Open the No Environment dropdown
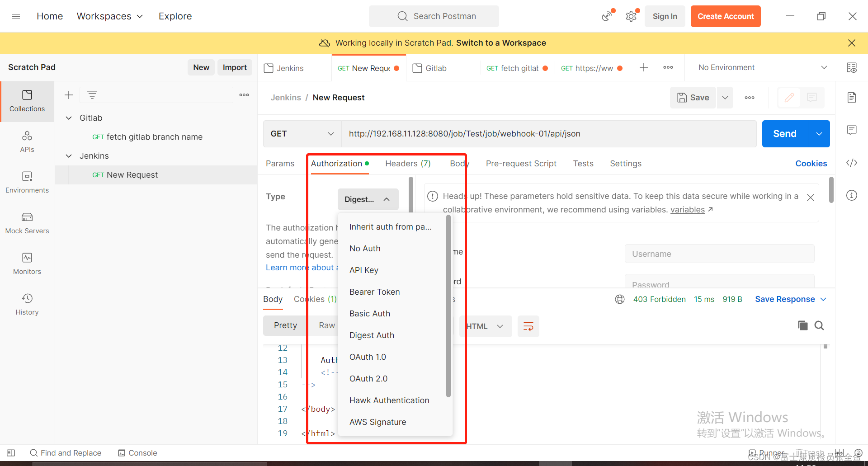This screenshot has width=868, height=466. point(763,68)
